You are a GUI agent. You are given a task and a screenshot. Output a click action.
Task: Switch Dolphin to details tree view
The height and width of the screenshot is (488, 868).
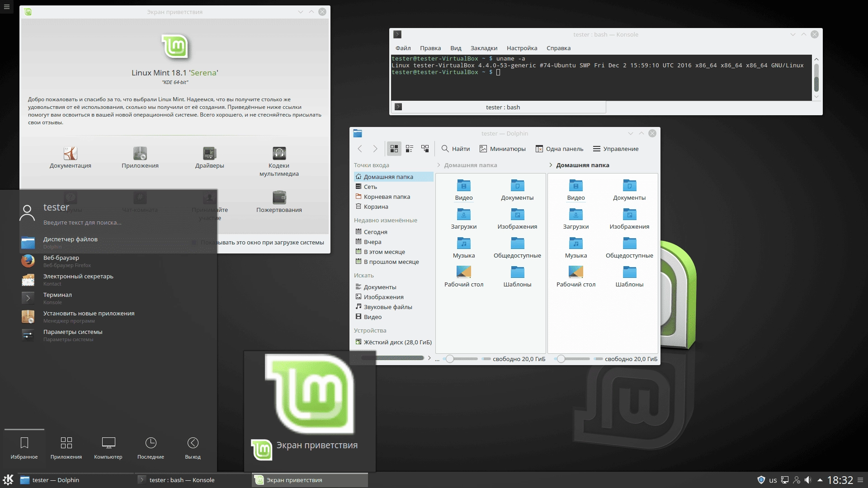[x=425, y=149]
